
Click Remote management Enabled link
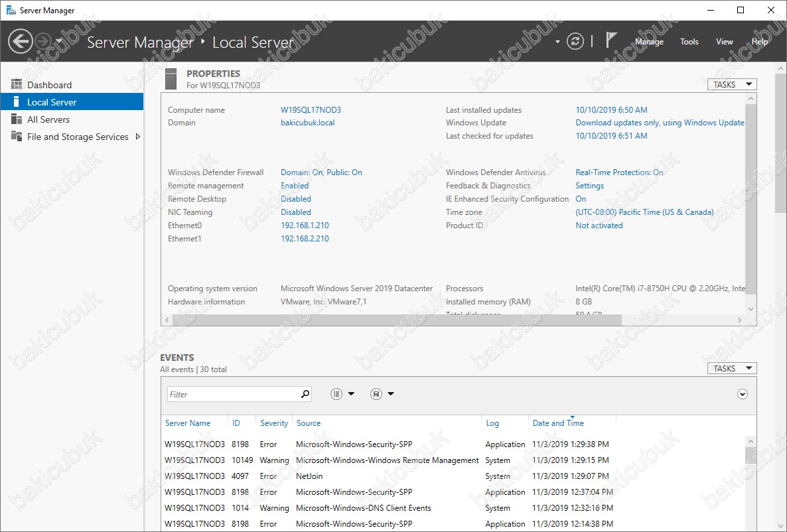tap(295, 186)
